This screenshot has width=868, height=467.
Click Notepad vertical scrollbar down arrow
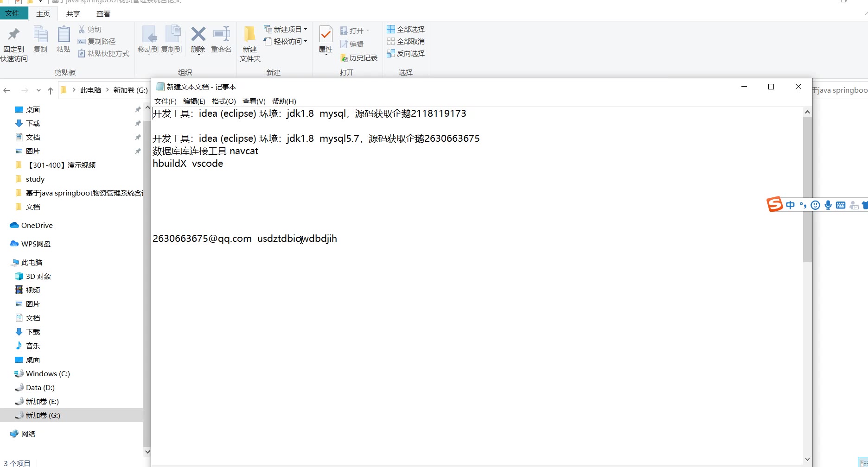tap(807, 459)
